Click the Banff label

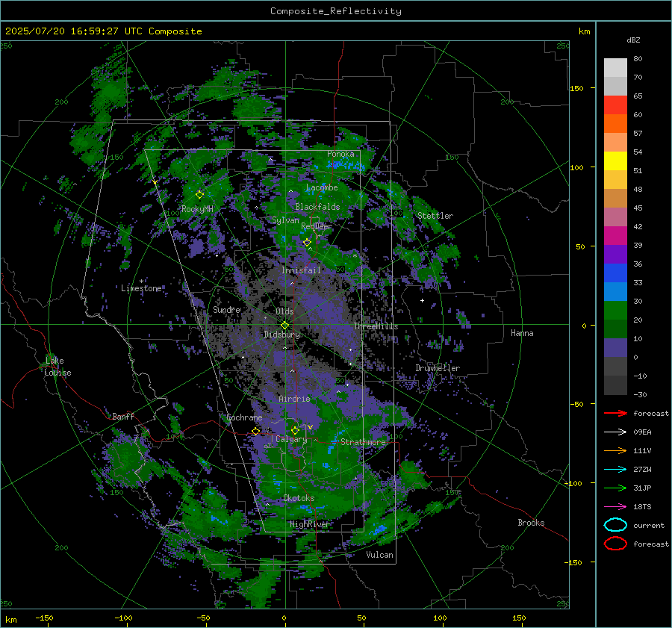(x=123, y=417)
